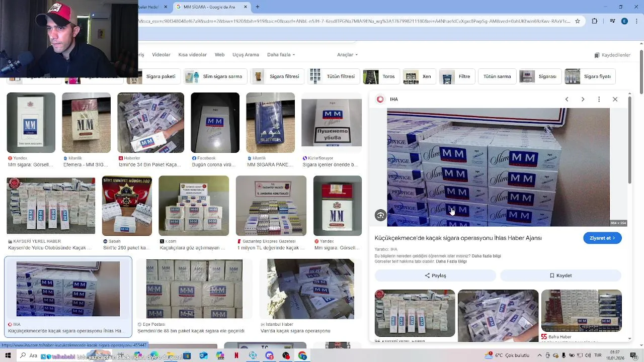Close the image preview panel

(x=615, y=99)
